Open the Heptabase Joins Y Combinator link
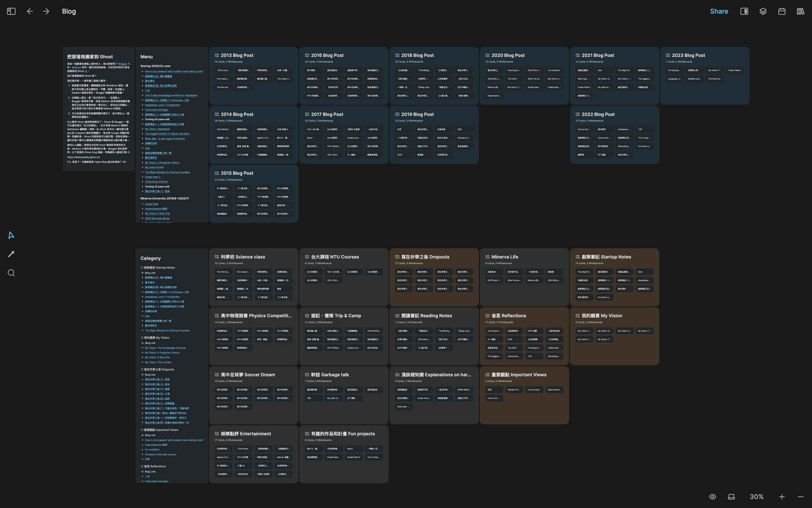 pos(162,105)
